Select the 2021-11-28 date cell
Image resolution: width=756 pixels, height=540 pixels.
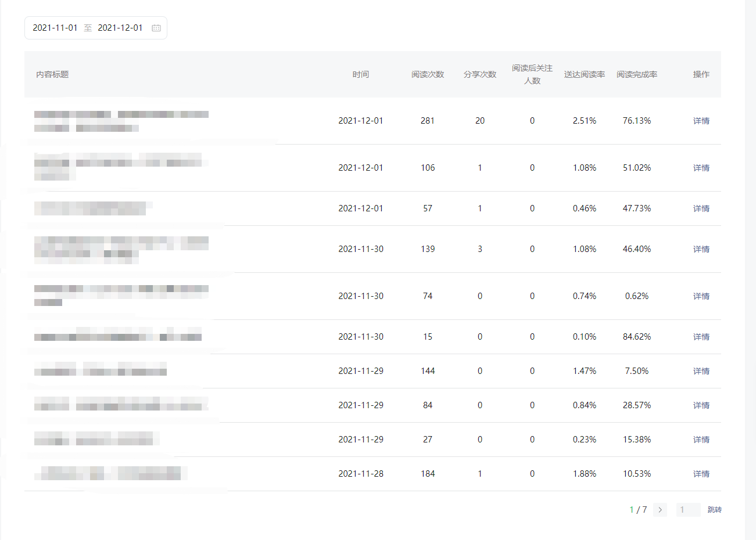(x=361, y=474)
